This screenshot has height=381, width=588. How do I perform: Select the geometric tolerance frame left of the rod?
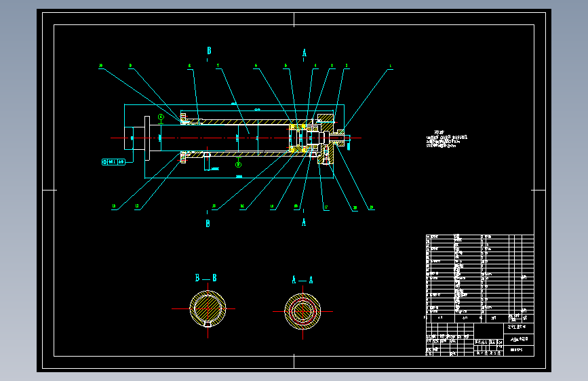pos(114,162)
